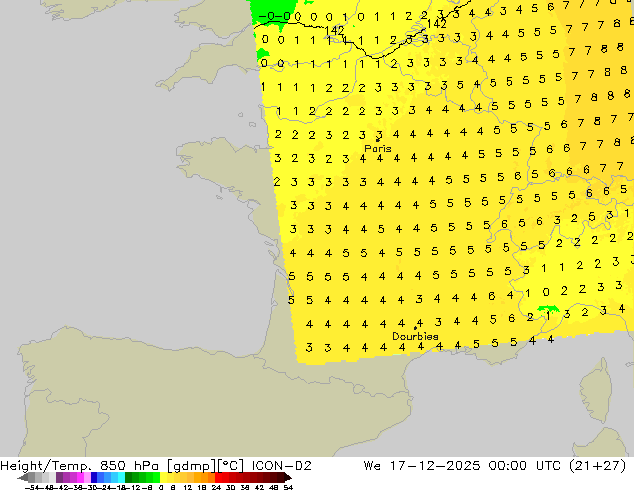The height and width of the screenshot is (490, 634).
Task: Click the '12' legend scale label
Action: pyautogui.click(x=188, y=487)
